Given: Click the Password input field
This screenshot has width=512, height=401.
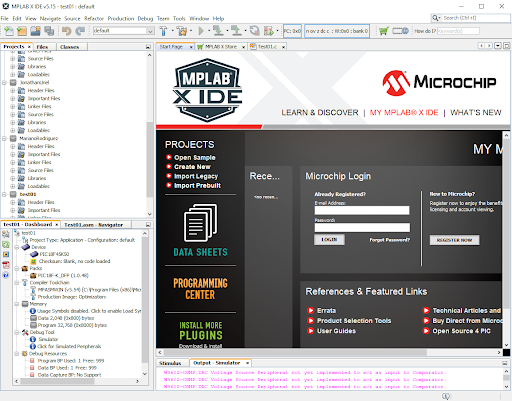Looking at the screenshot, I should [x=362, y=228].
